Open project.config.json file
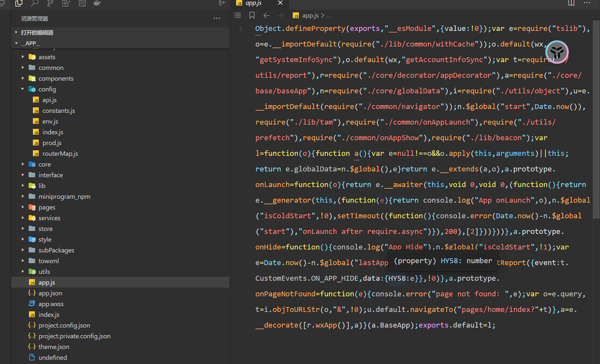This screenshot has height=364, width=600. pos(64,325)
